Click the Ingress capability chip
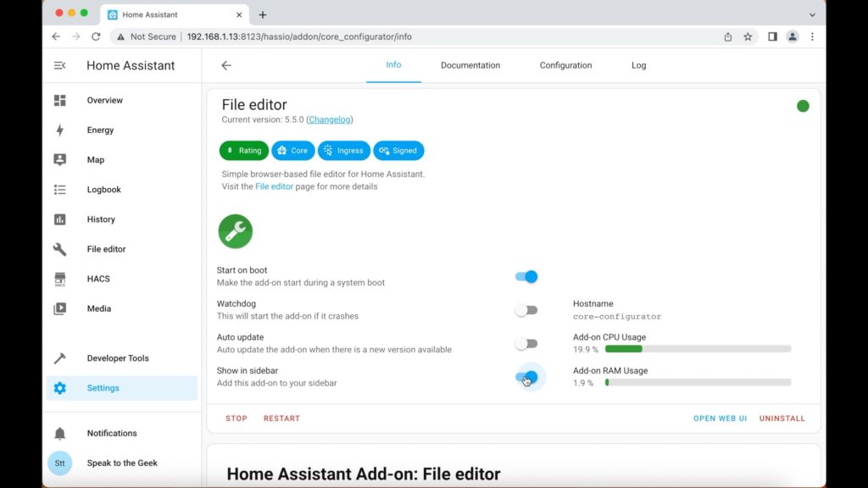868x488 pixels. pos(344,151)
